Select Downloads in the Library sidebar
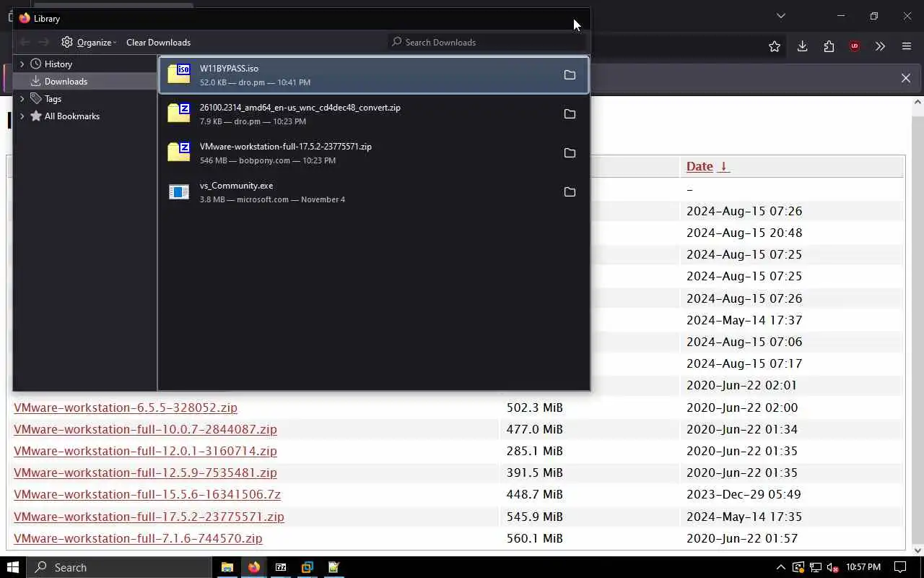This screenshot has height=578, width=924. tap(85, 82)
